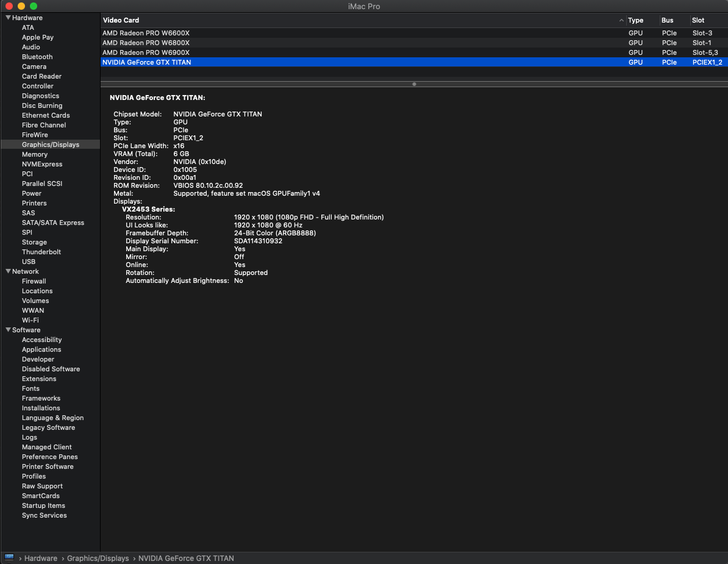Select FireWire in the sidebar

pyautogui.click(x=35, y=135)
